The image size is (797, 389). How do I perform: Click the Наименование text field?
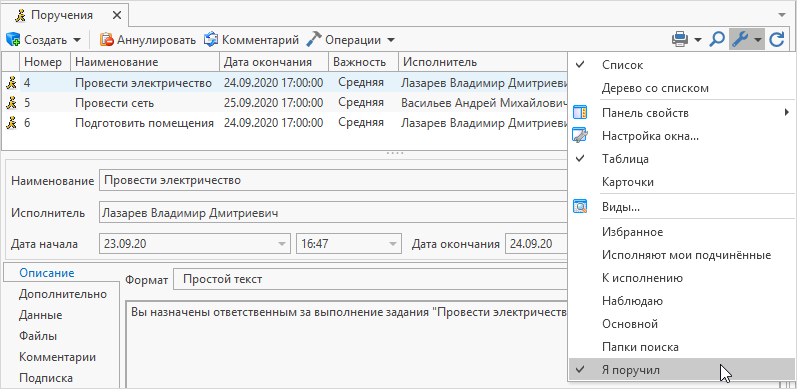pyautogui.click(x=333, y=181)
